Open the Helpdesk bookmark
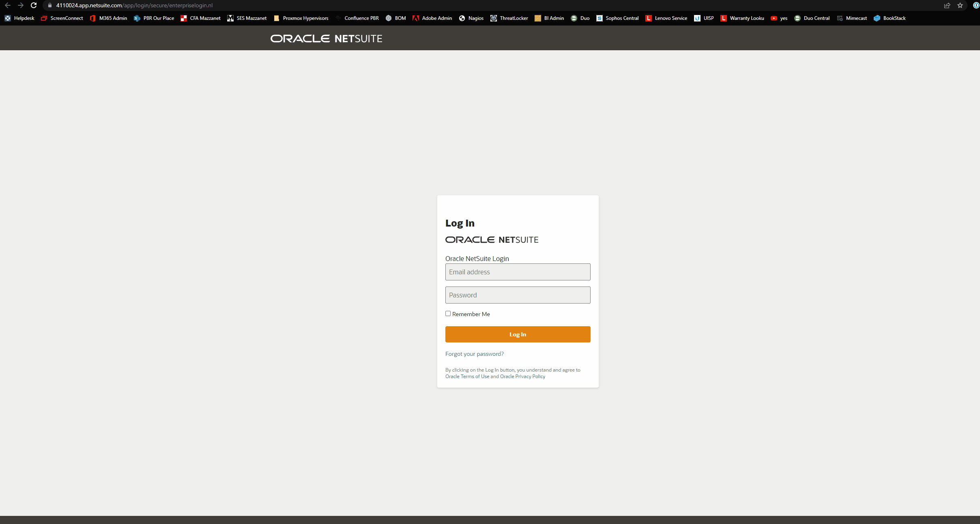Screen dimensions: 980x524 pyautogui.click(x=19, y=18)
